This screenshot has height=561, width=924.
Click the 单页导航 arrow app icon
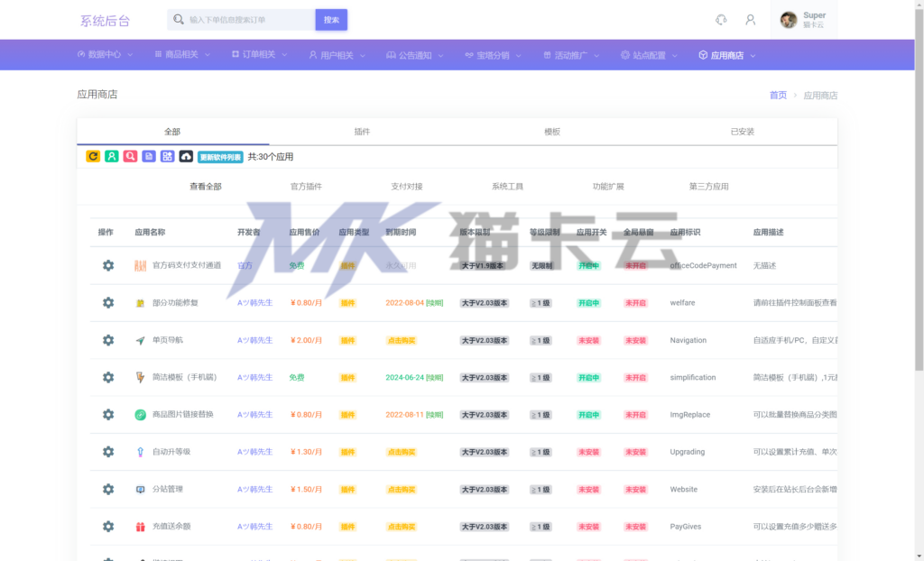(140, 340)
